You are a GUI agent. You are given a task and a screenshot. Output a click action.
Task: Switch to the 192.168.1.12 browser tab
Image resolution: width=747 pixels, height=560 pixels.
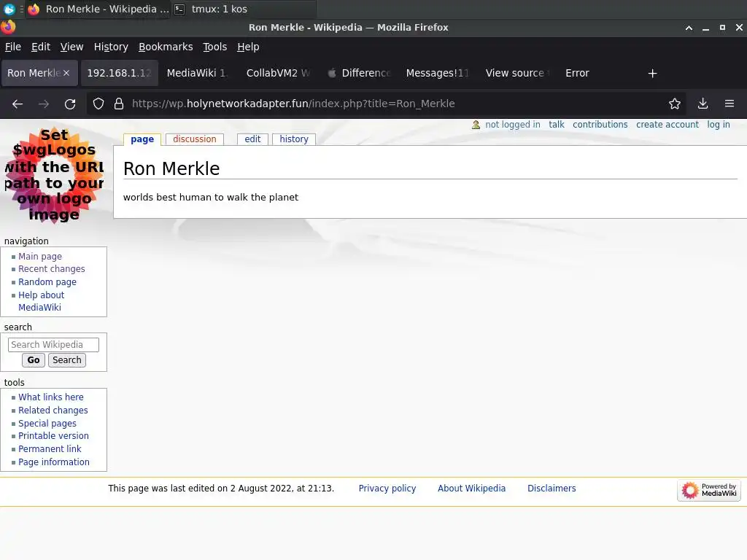coord(119,73)
